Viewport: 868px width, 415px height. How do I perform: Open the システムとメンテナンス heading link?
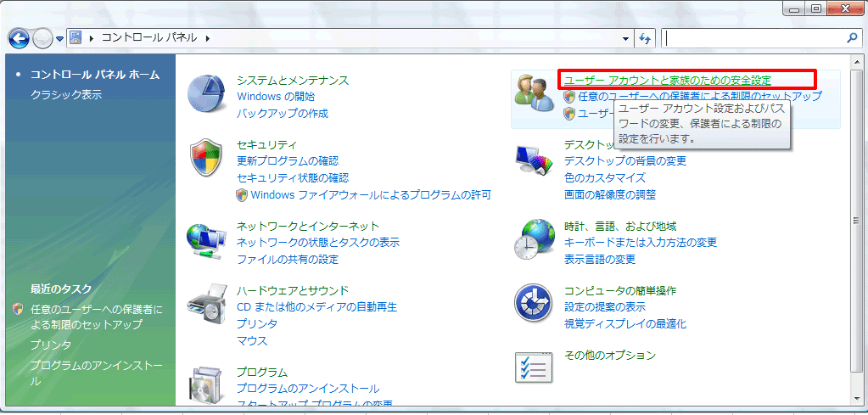pos(293,81)
